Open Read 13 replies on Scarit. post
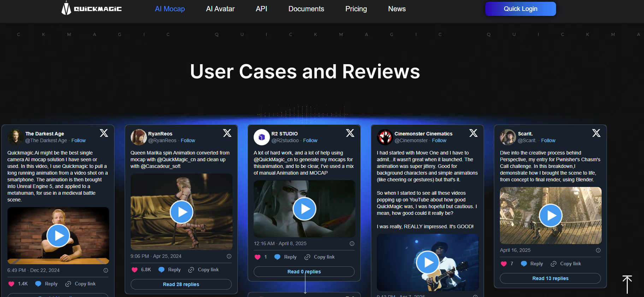The width and height of the screenshot is (644, 297). tap(550, 278)
